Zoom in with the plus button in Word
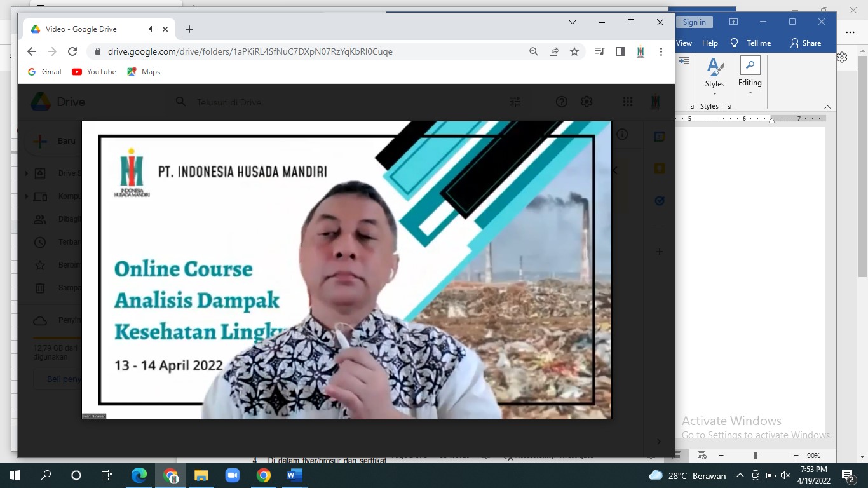 click(796, 456)
